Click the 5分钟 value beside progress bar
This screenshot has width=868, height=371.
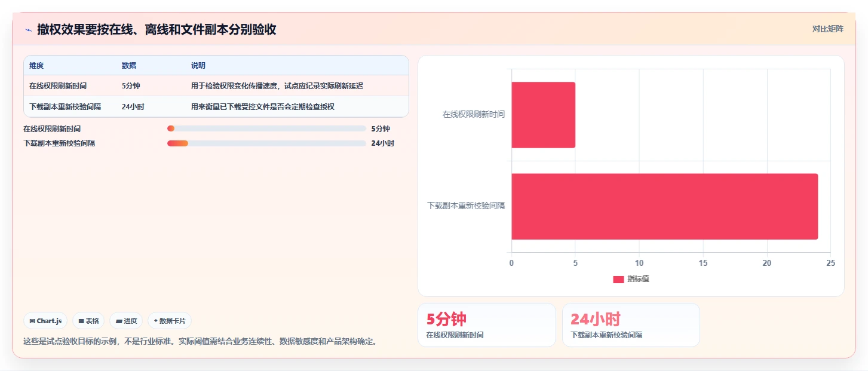[x=381, y=128]
